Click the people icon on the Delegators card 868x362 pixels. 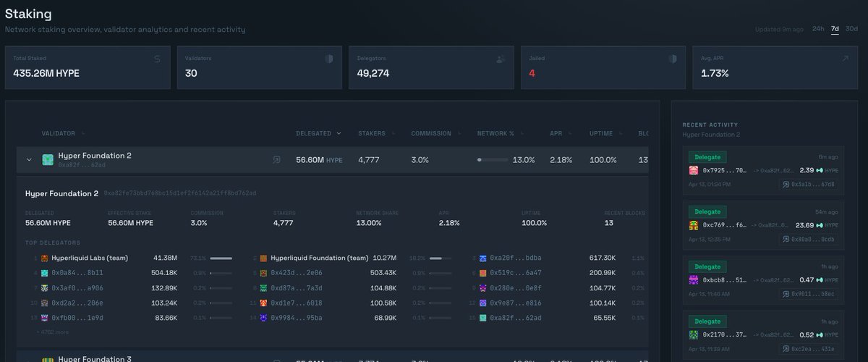click(501, 59)
